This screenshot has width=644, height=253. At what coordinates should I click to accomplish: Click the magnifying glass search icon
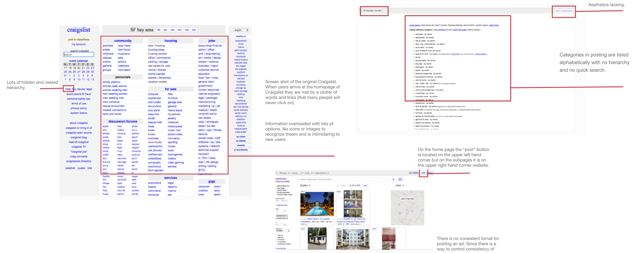[x=393, y=179]
